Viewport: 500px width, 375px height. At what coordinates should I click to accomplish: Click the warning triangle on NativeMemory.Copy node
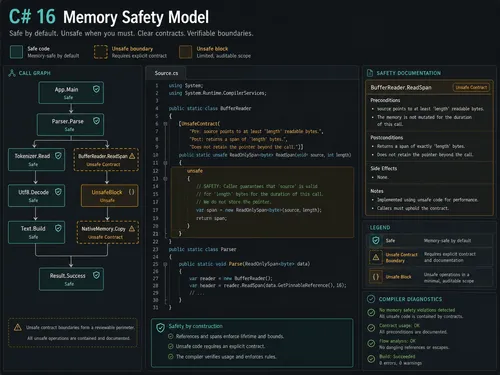pyautogui.click(x=132, y=228)
